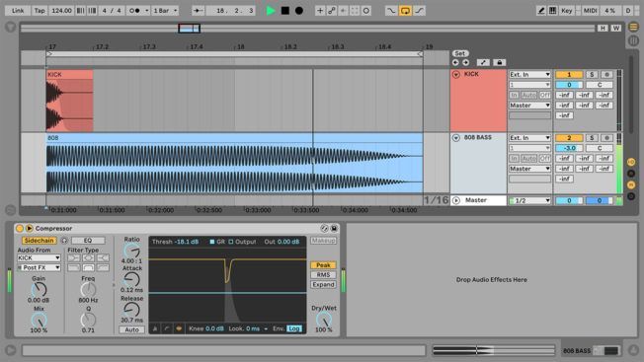Open KICK track Master output dropdown
644x362 pixels.
coord(529,106)
